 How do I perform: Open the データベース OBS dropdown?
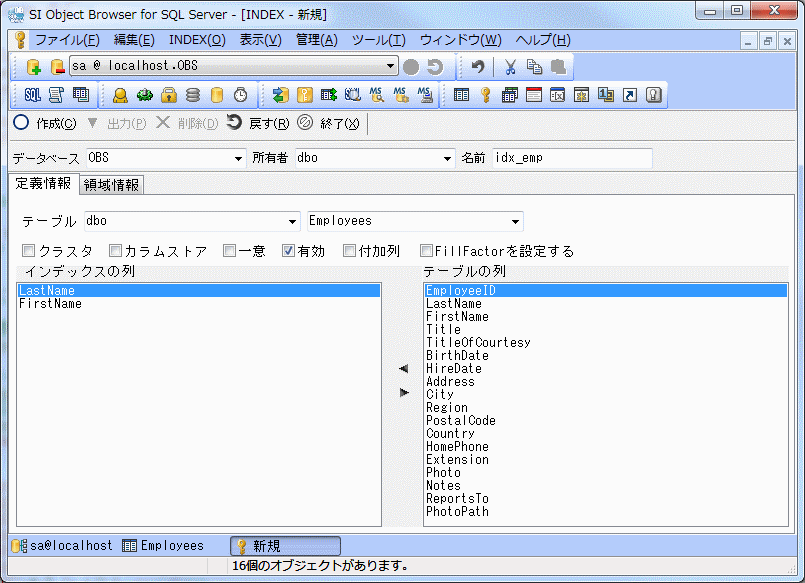pos(238,159)
